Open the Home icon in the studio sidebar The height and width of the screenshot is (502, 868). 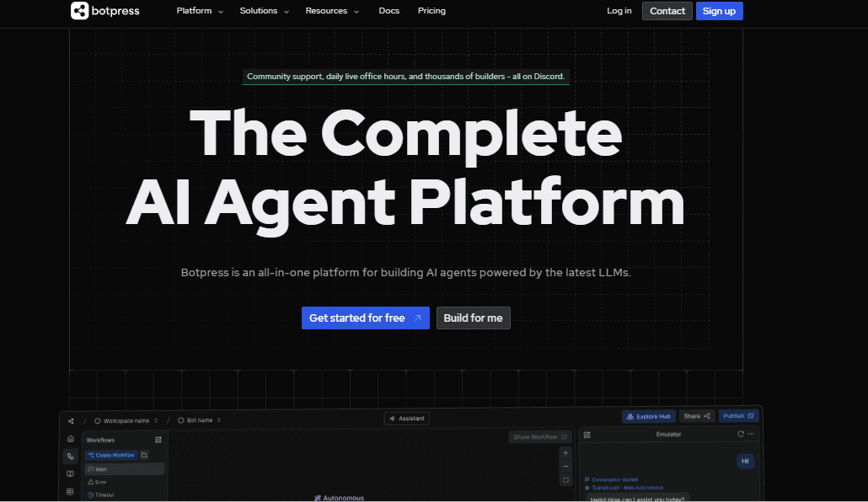point(70,439)
